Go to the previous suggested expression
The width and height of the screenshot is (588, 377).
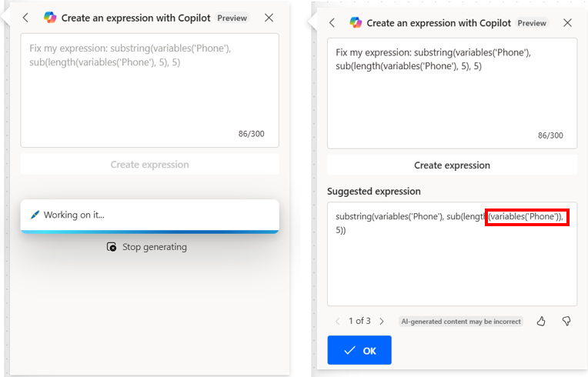[x=337, y=321]
